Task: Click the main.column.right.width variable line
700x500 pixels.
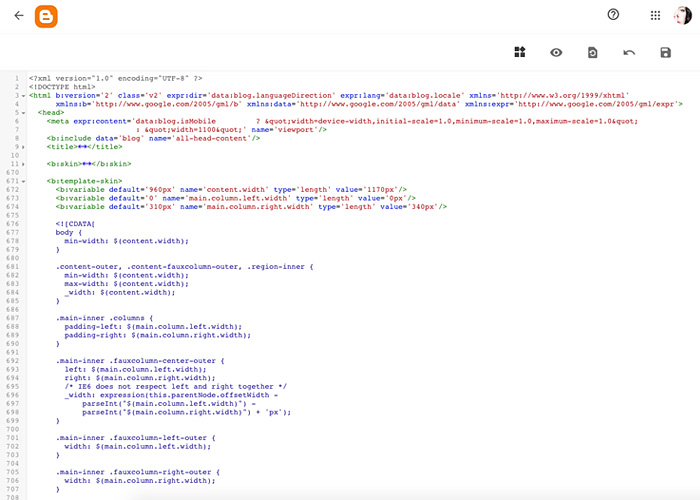Action: (x=251, y=207)
